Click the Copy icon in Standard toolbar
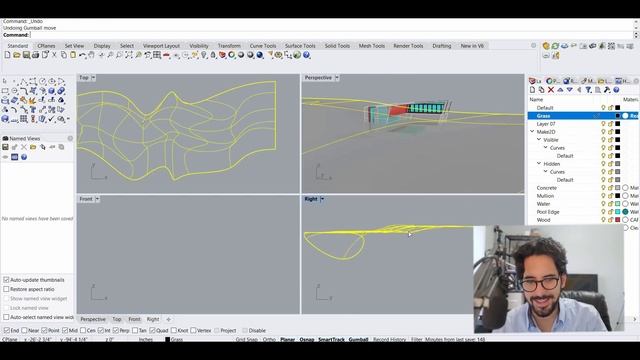 64,55
